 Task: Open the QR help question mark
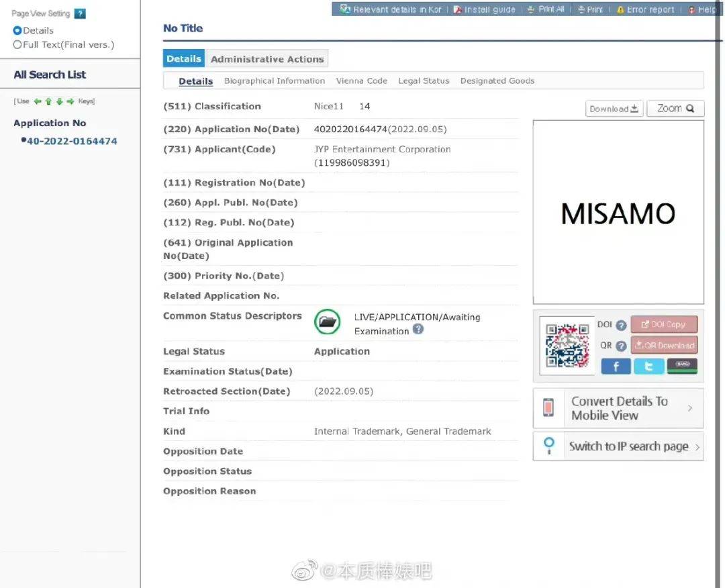pyautogui.click(x=622, y=346)
